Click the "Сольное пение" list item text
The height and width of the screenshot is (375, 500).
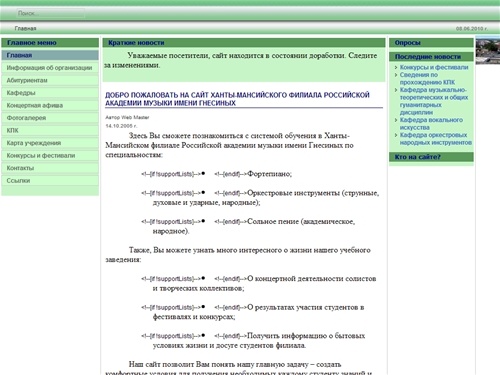pos(273,222)
